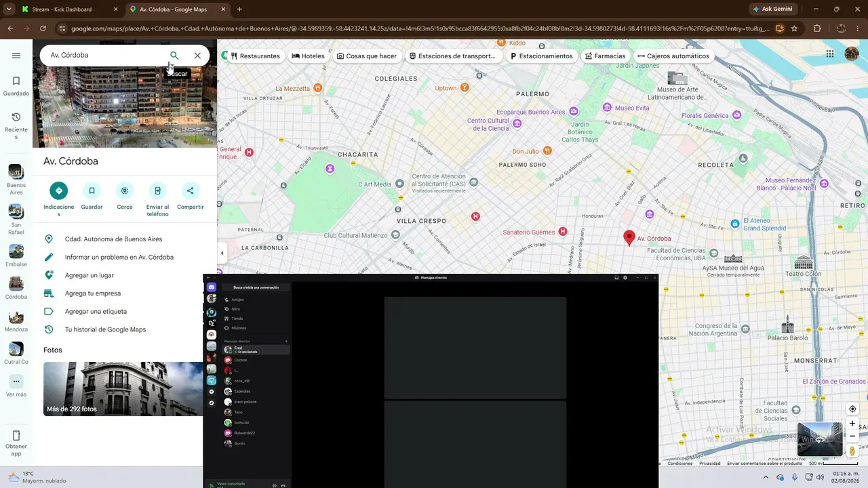868x488 pixels.
Task: Click 'Agrega tu empresa'
Action: tap(93, 293)
